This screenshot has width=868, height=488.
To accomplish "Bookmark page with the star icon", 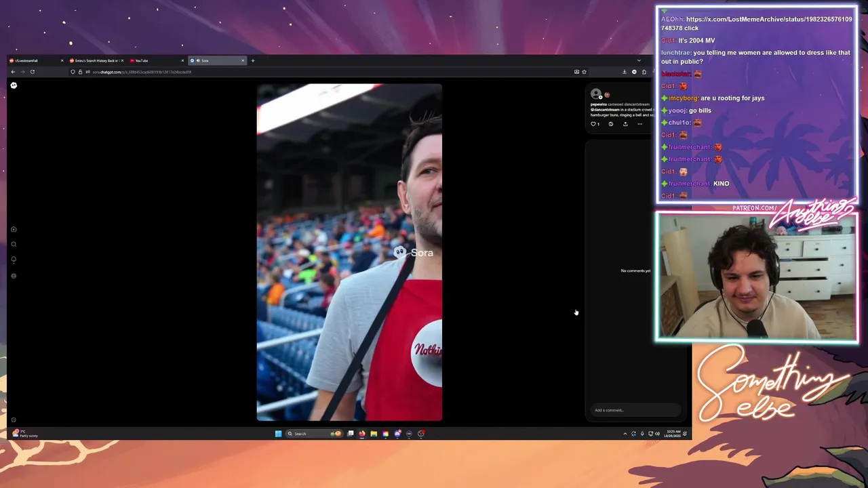I will [584, 72].
